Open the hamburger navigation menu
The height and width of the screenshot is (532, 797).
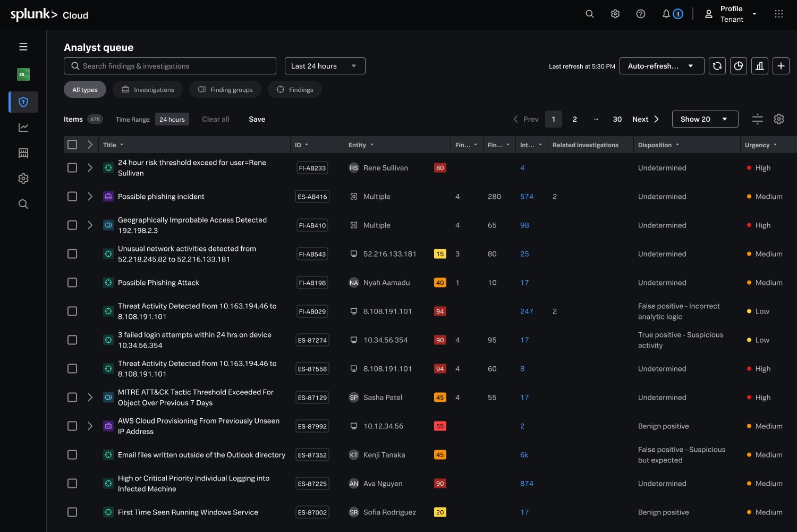point(23,47)
